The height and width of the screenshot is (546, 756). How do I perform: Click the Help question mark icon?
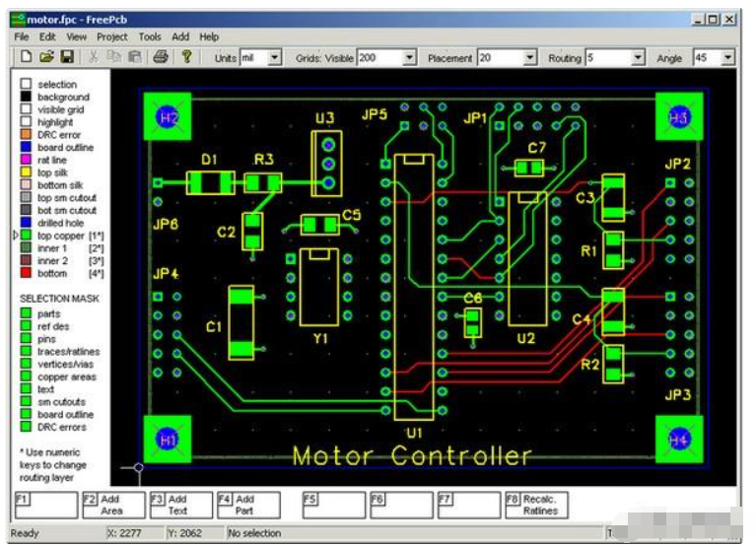[186, 58]
